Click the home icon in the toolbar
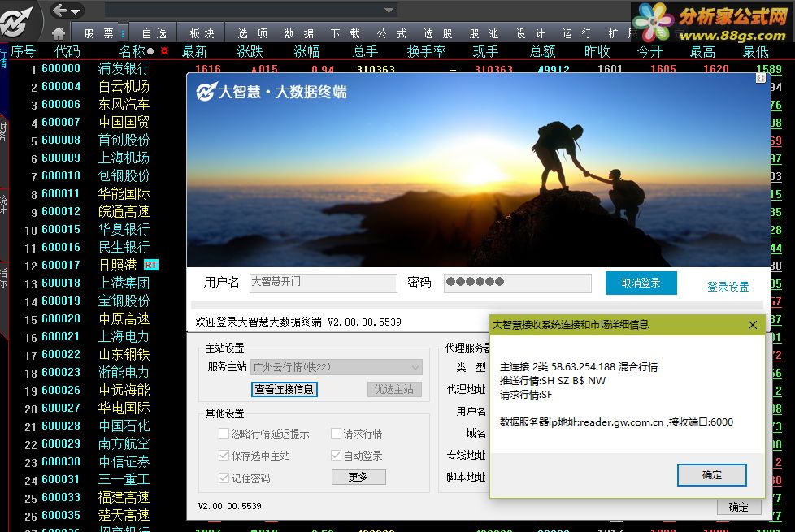The width and height of the screenshot is (795, 532). 59,33
